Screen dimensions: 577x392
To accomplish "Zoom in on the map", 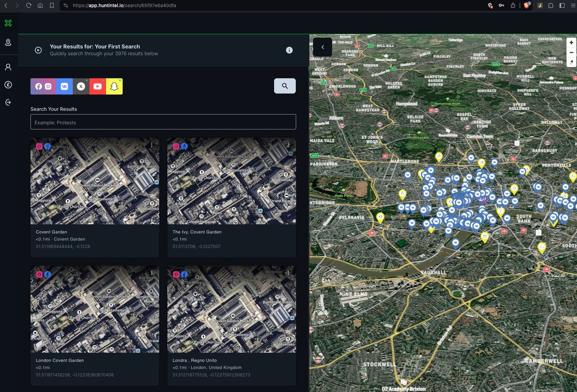I will pyautogui.click(x=571, y=42).
